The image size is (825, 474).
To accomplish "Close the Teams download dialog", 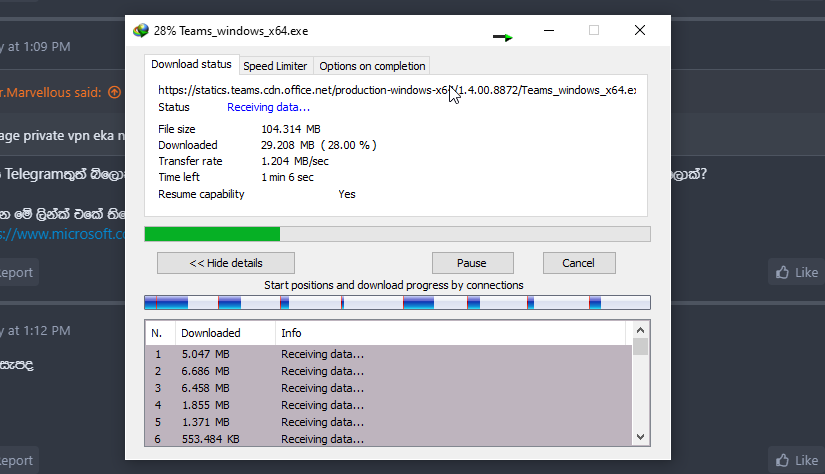I will pyautogui.click(x=640, y=31).
